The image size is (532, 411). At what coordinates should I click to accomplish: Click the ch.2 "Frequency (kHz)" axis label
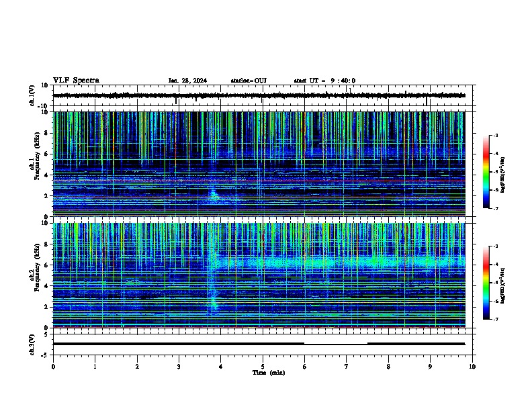coord(37,267)
